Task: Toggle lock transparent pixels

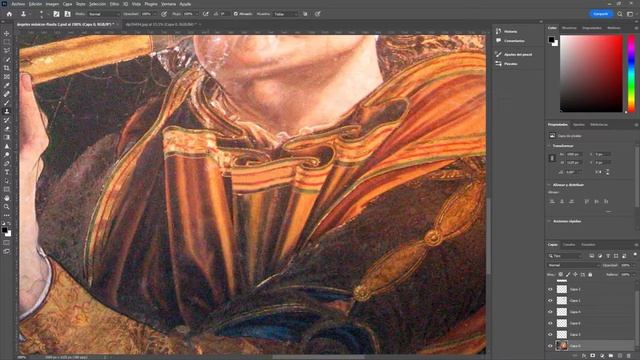Action: [560, 275]
